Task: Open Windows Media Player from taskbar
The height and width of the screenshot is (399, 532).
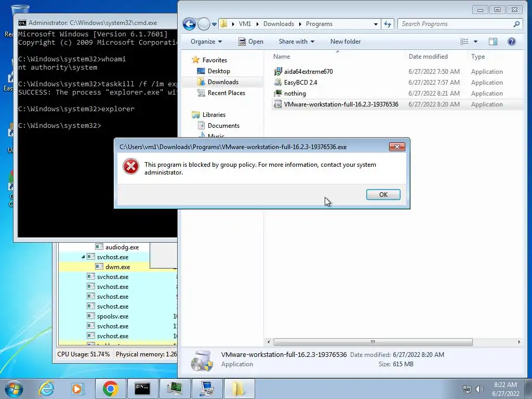Action: point(77,389)
